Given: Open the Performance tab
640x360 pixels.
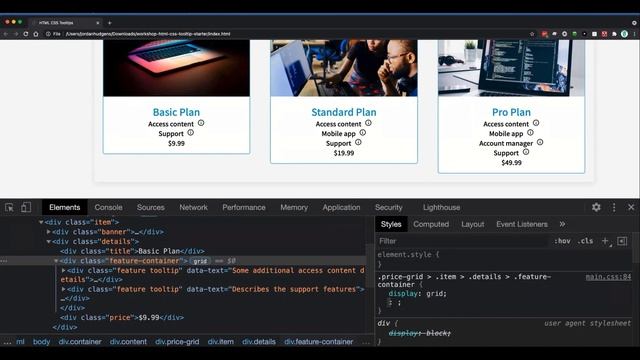Looking at the screenshot, I should 244,207.
